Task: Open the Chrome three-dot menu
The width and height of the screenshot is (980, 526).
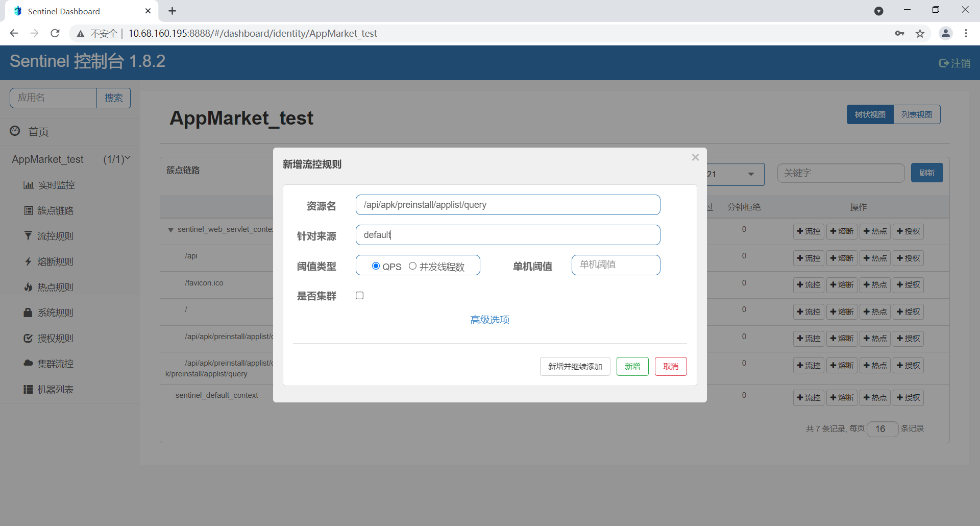Action: point(966,33)
